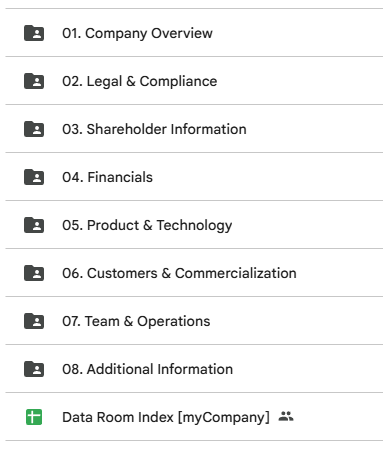Open the 02. Legal & Compliance folder
Screen dimensions: 383x450
(x=140, y=81)
